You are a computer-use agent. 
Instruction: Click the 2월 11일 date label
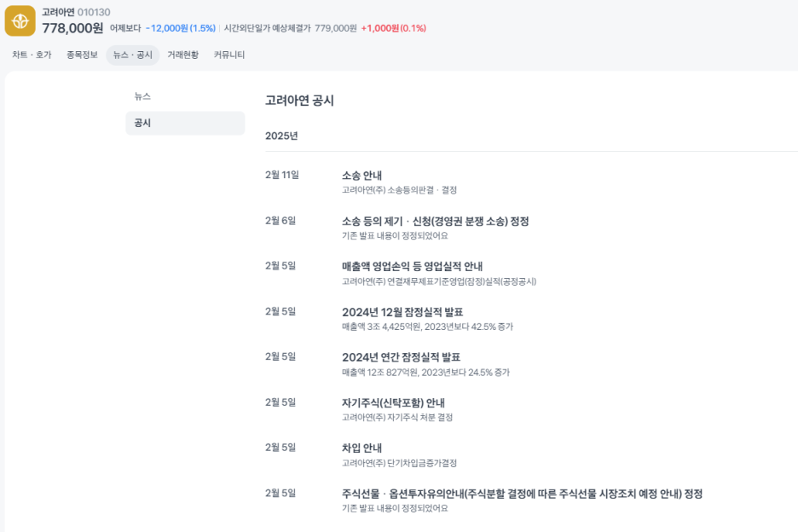[282, 175]
